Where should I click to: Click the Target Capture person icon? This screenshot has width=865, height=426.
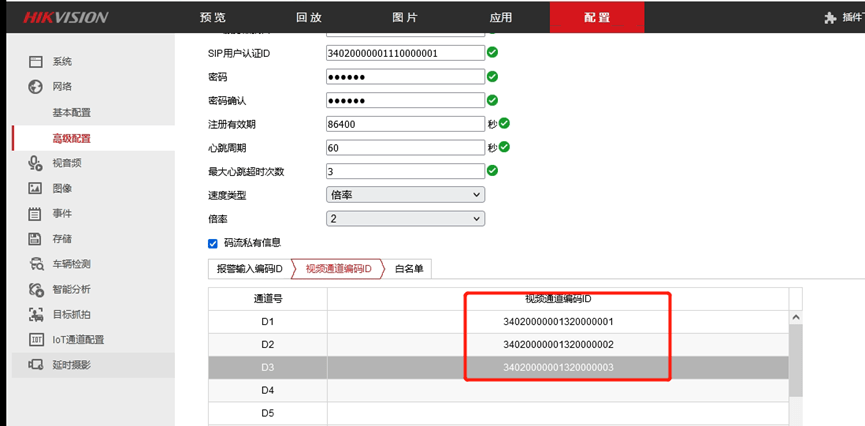coord(36,315)
